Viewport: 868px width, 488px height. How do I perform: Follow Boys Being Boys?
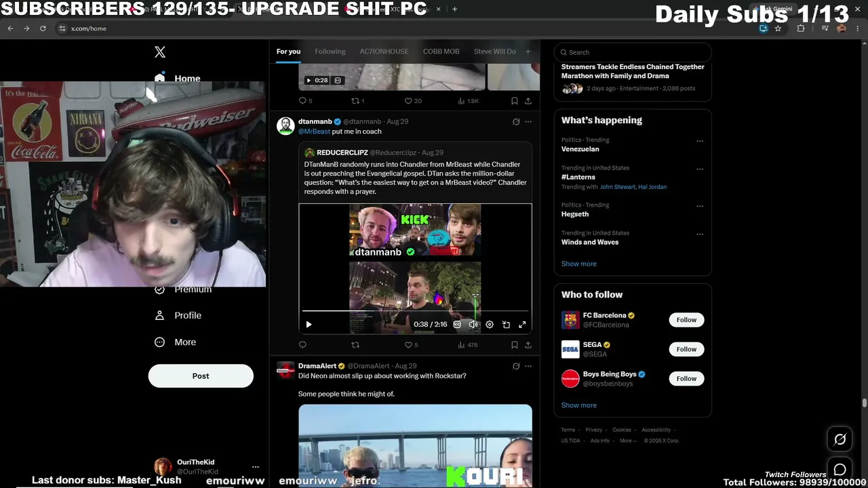click(x=686, y=378)
